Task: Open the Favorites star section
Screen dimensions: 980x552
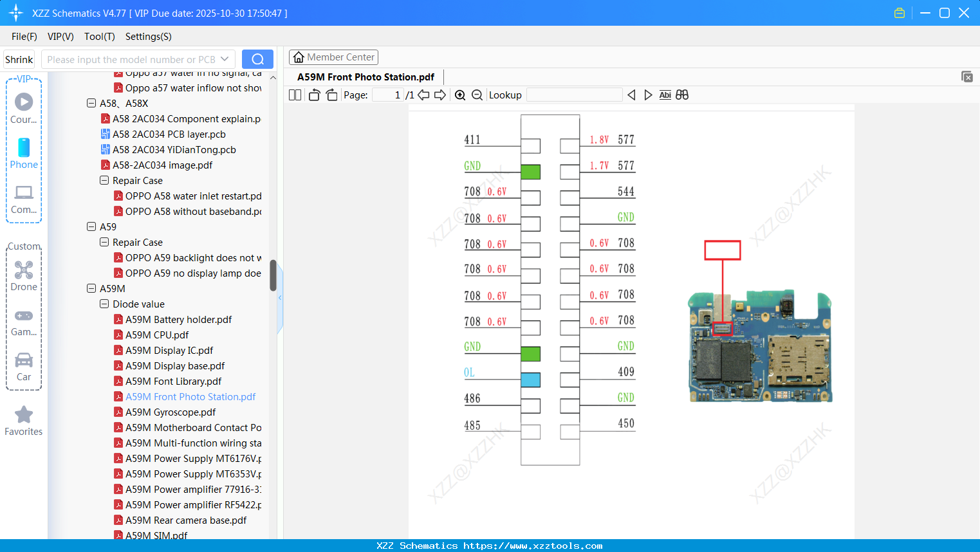Action: point(24,421)
